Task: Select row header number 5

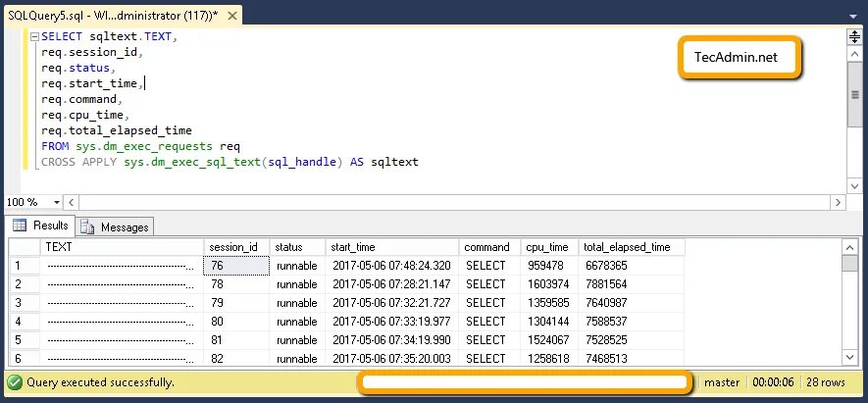Action: [25, 340]
